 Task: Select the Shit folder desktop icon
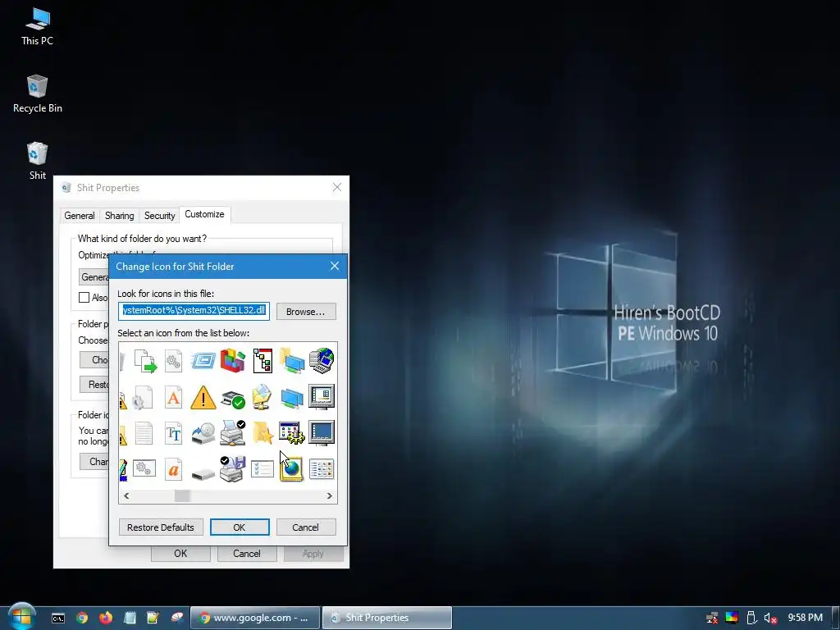point(37,161)
